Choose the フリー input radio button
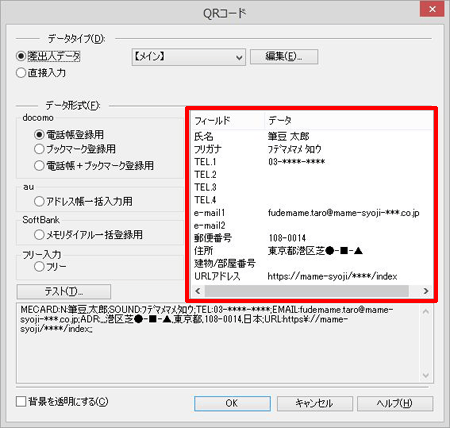470x428 pixels. coord(39,266)
